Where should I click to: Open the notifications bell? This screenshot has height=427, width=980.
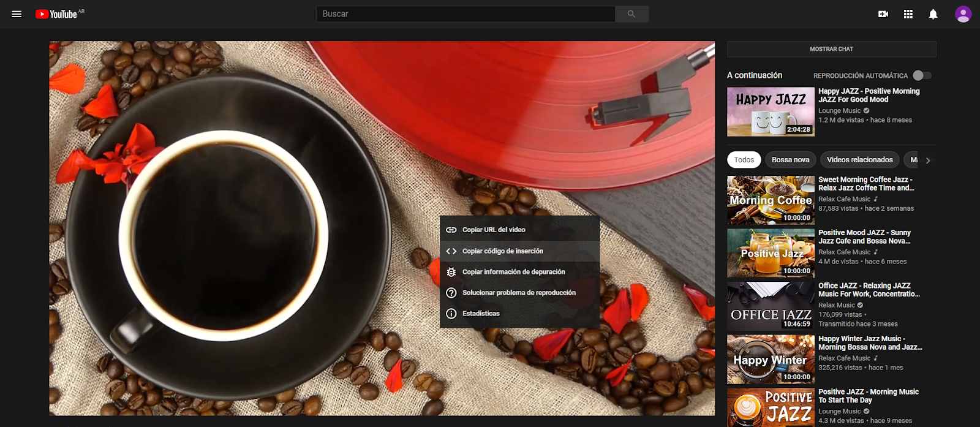coord(933,14)
